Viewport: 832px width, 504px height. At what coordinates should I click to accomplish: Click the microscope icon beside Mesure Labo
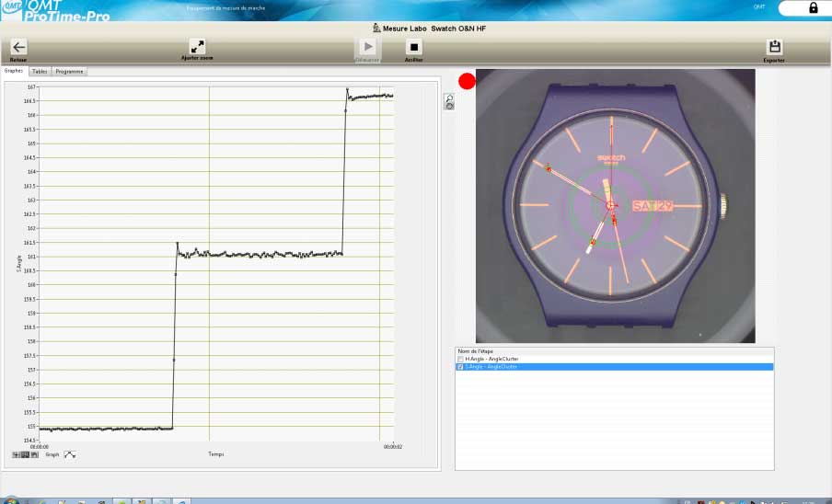pos(376,29)
